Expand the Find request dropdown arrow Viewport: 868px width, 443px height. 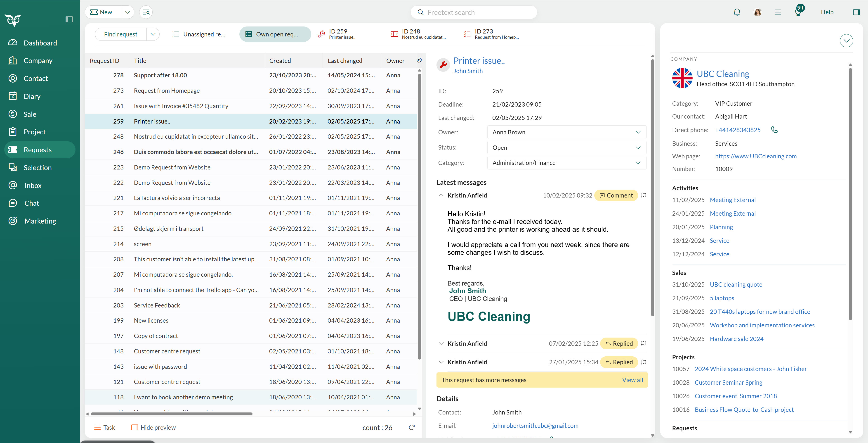(153, 34)
